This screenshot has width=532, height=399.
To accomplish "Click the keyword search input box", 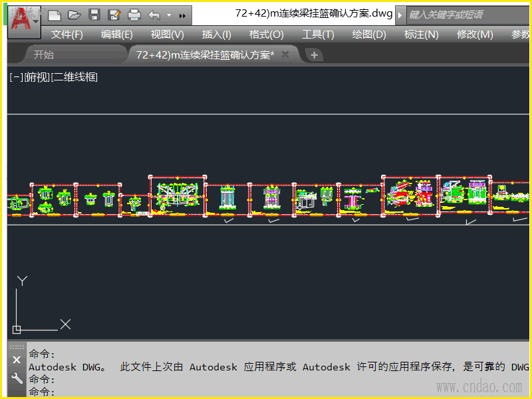I will (x=469, y=15).
